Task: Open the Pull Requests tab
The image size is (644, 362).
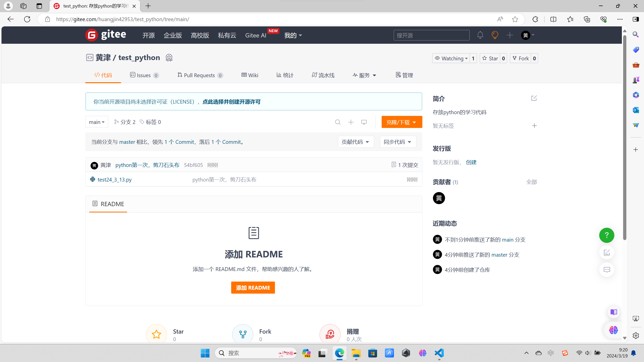Action: (200, 75)
